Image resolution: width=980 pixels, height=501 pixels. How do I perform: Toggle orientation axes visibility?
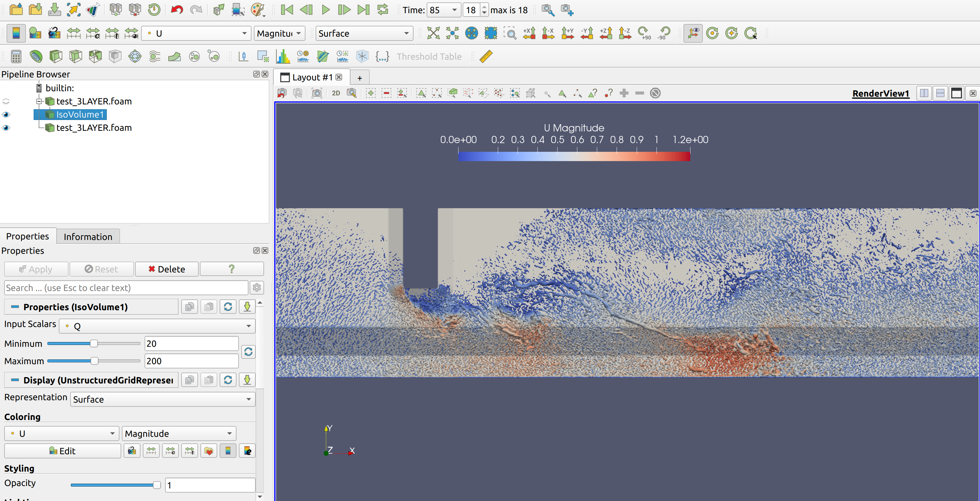(x=693, y=34)
